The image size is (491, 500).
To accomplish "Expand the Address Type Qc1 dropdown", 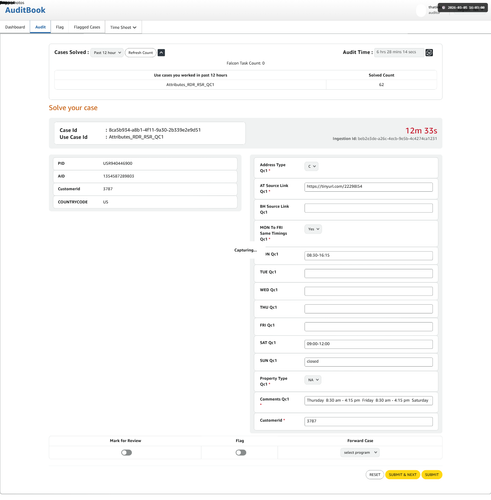I will (x=311, y=166).
